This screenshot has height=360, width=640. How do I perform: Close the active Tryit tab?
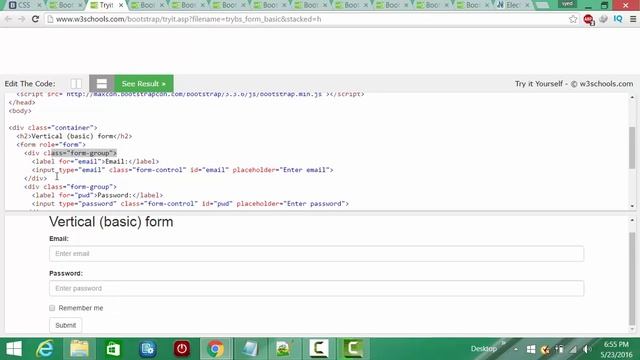coord(121,5)
